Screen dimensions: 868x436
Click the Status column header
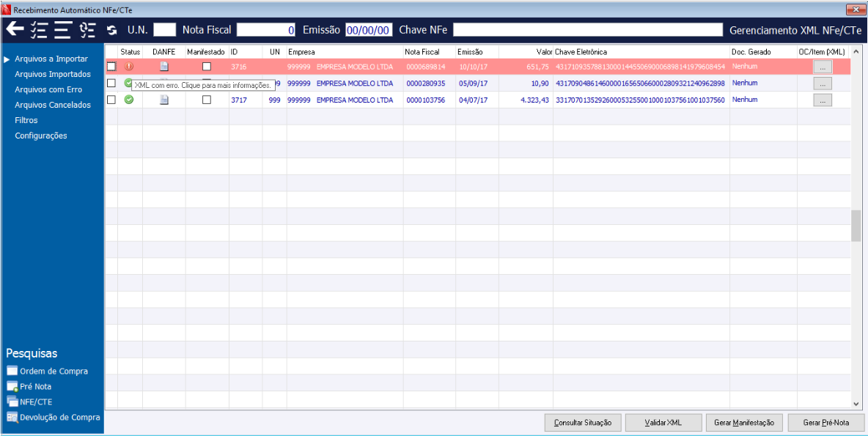(x=130, y=51)
